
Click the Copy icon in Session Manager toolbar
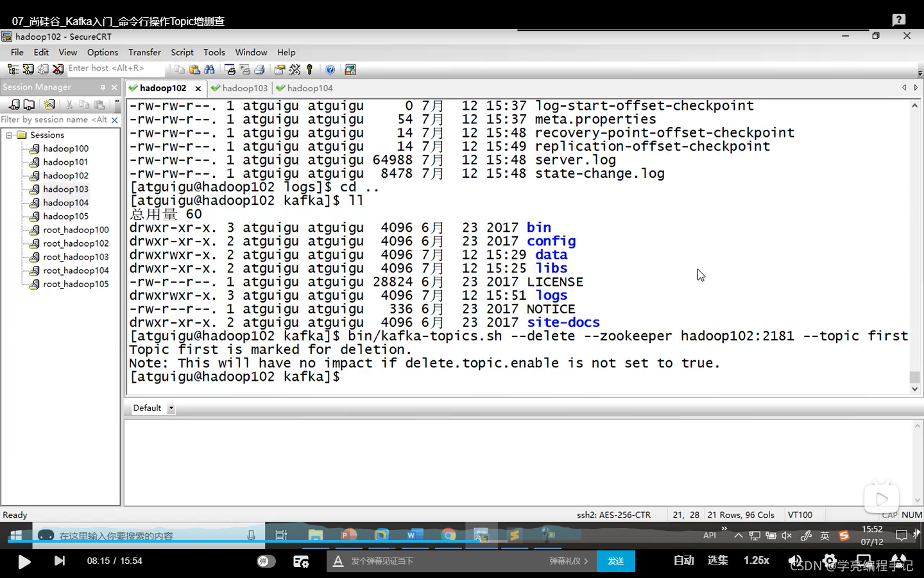(x=84, y=104)
